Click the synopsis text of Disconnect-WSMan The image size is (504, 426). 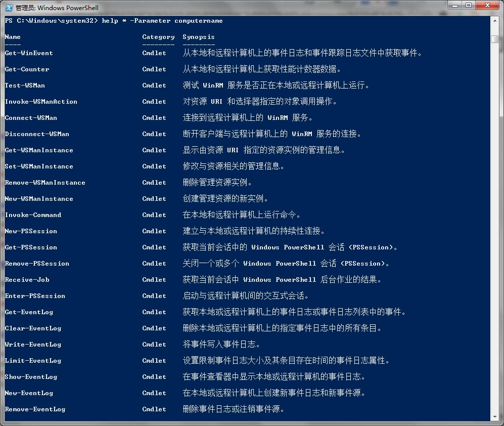(272, 134)
